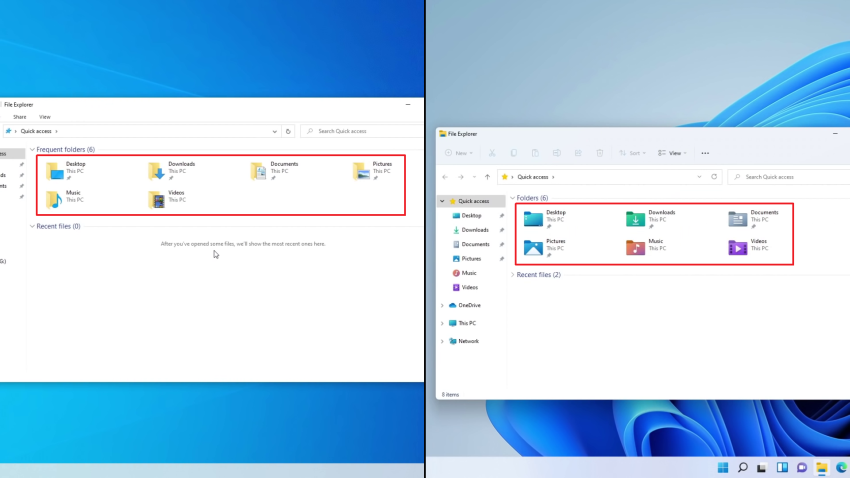Open Documents folder in Windows 10 explorer
This screenshot has height=478, width=850.
tap(274, 170)
